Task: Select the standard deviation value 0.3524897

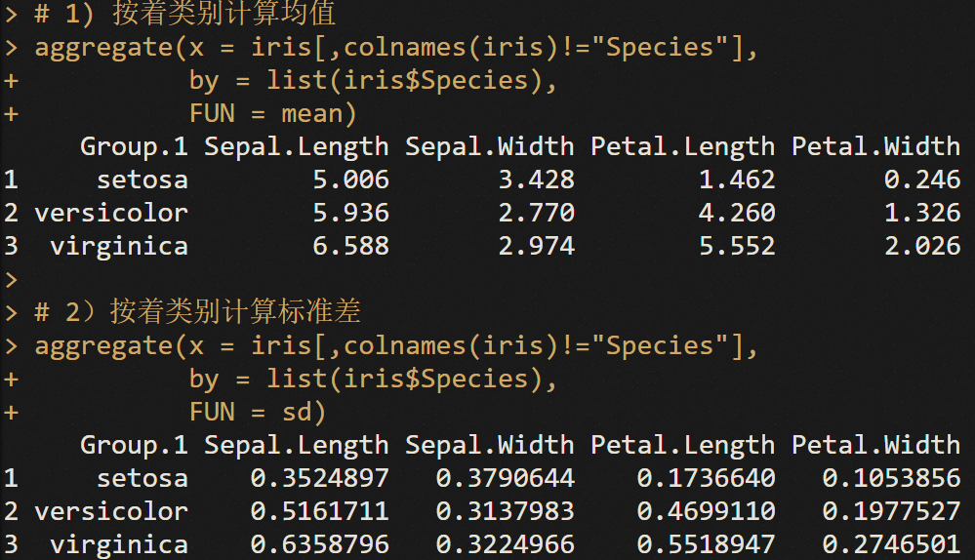Action: (319, 478)
